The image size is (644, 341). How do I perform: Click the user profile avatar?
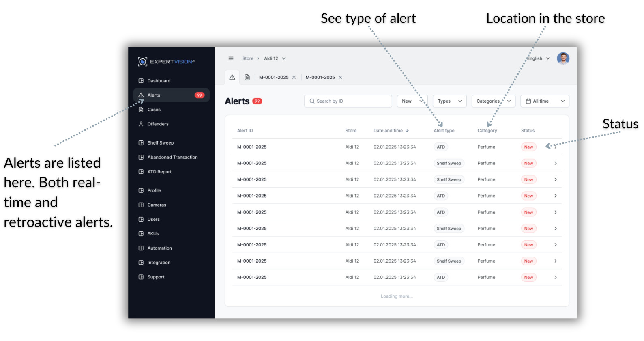click(563, 58)
